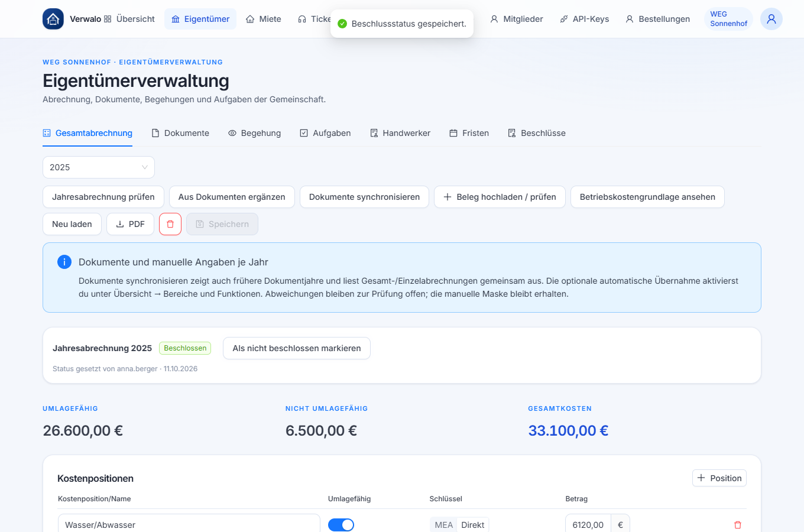Click the WEG Sonnenhof selector chip
Screen dimensions: 804x532
point(728,19)
